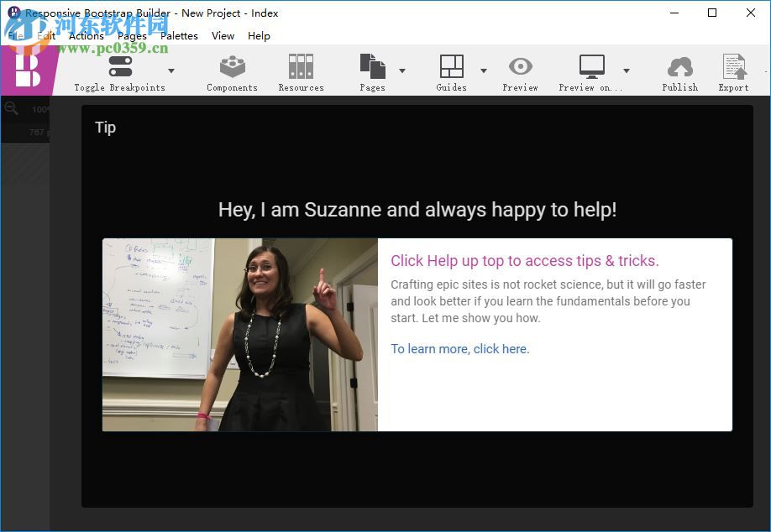Open the Help menu

pyautogui.click(x=259, y=36)
